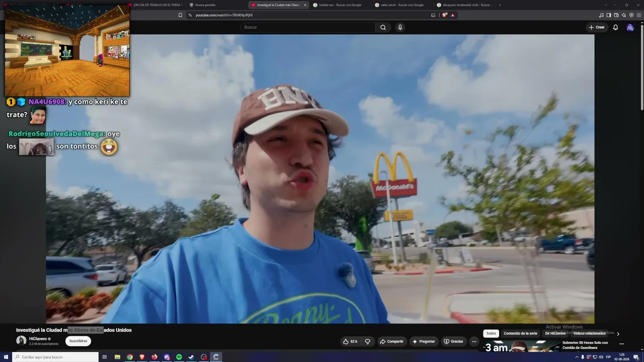Open the Sobreviví 50 Horas Solo video title
Viewport: 644px width, 362px height.
click(585, 345)
